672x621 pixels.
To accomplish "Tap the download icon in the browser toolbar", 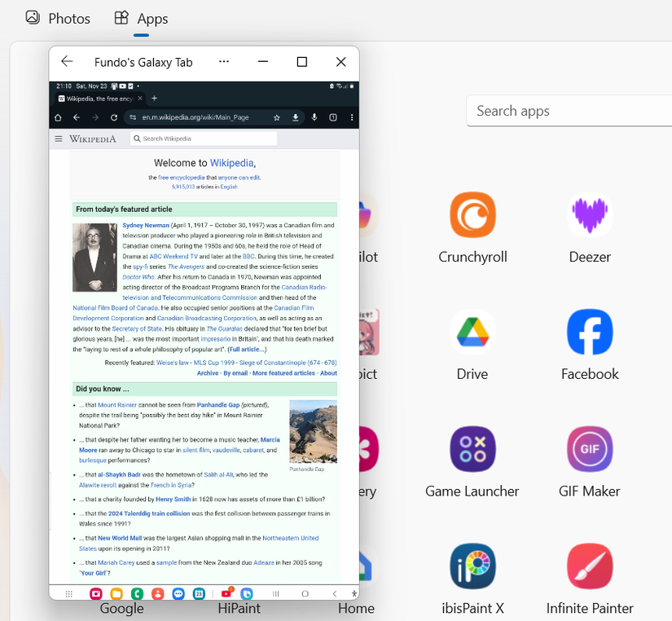I will click(x=295, y=117).
